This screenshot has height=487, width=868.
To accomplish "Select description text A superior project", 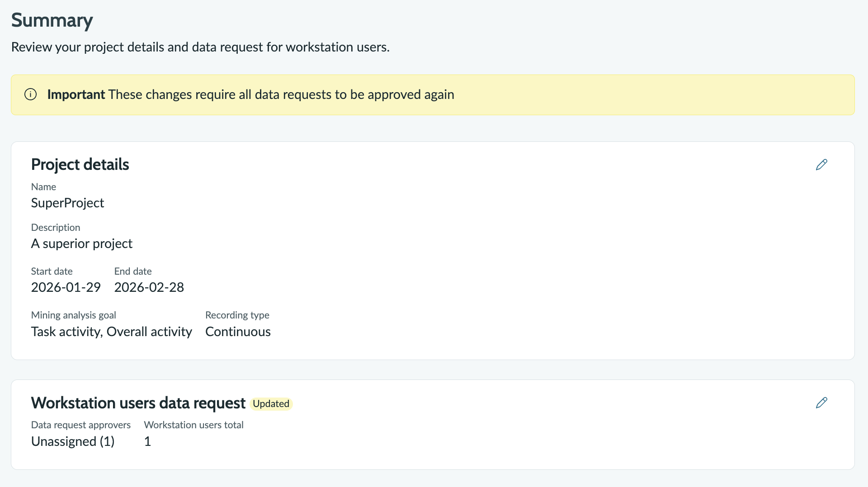I will pyautogui.click(x=82, y=243).
